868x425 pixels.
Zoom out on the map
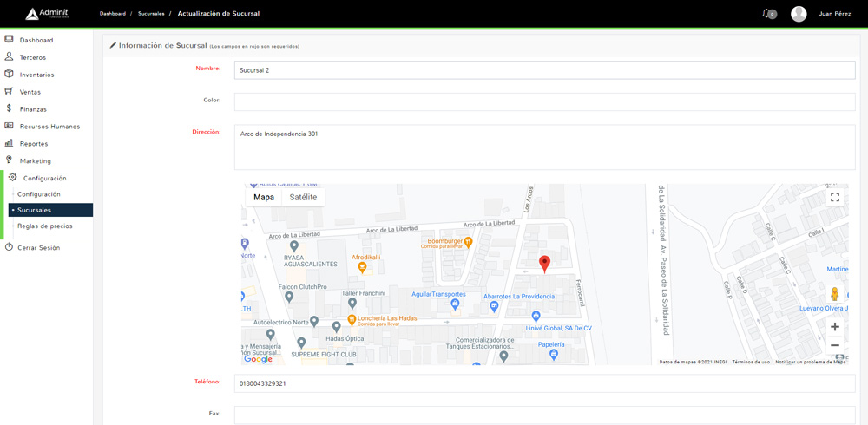click(835, 345)
